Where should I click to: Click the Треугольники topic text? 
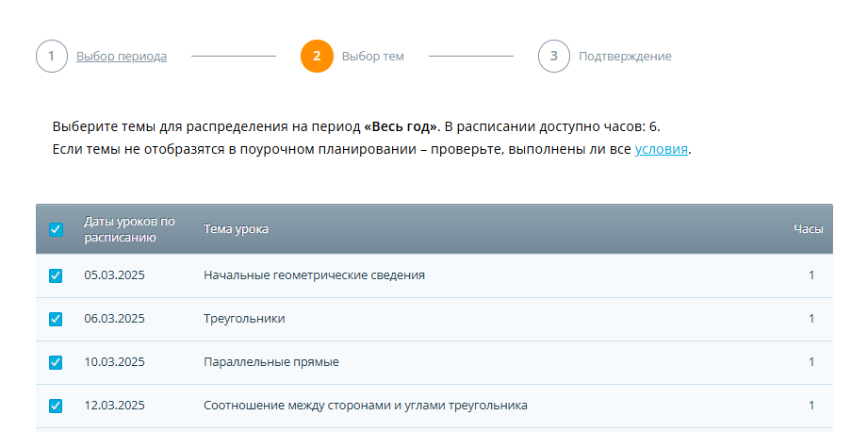244,319
